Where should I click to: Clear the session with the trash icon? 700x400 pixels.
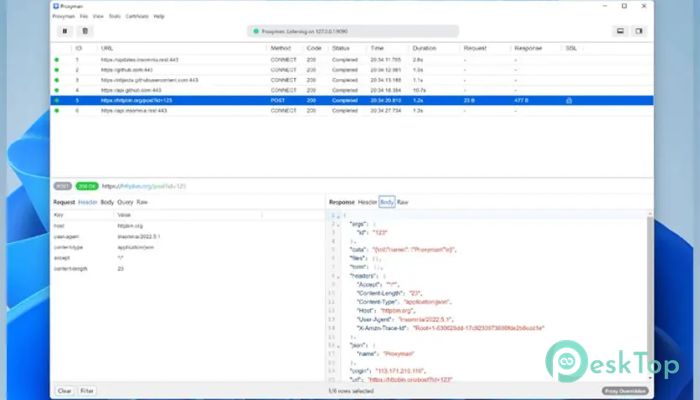(85, 31)
